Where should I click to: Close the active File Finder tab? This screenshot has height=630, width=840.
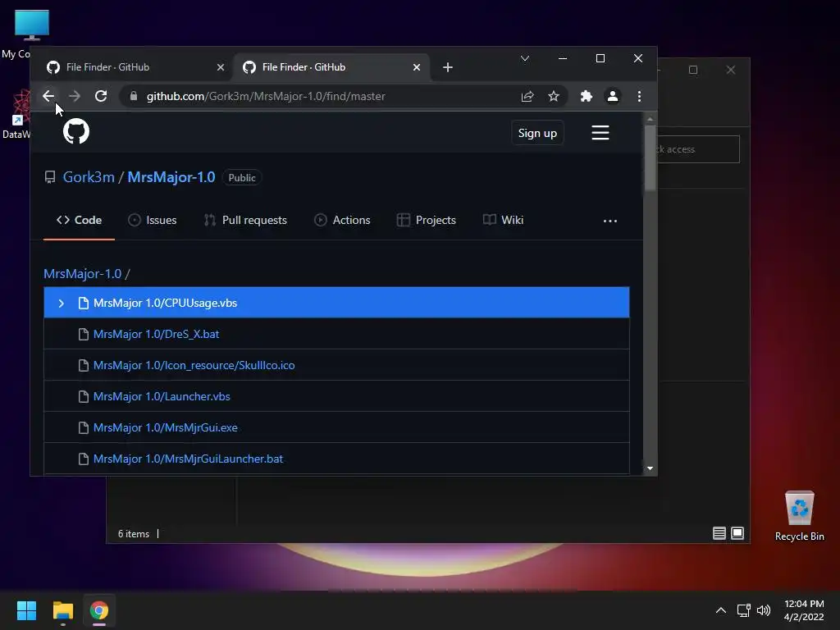point(416,67)
